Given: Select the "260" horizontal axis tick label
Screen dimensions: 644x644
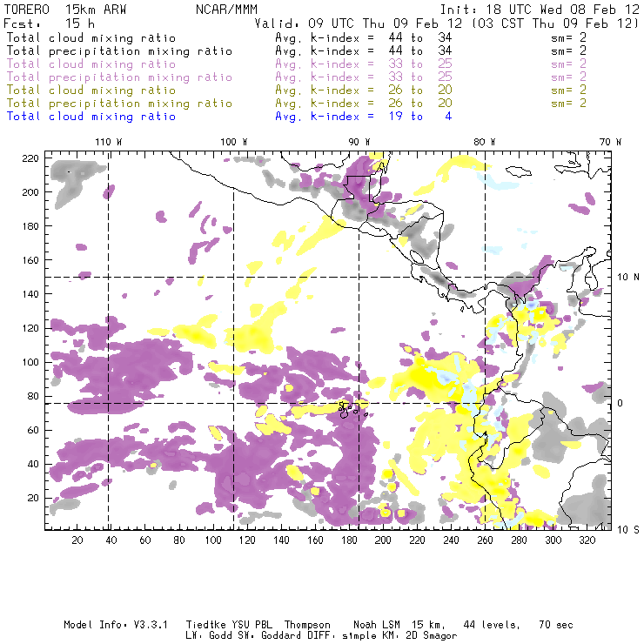Looking at the screenshot, I should click(x=485, y=540).
